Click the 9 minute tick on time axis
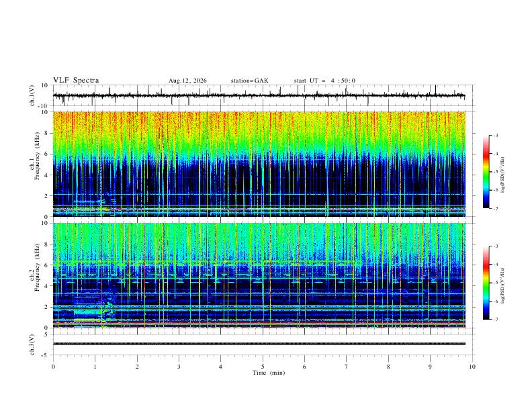 tap(430, 367)
